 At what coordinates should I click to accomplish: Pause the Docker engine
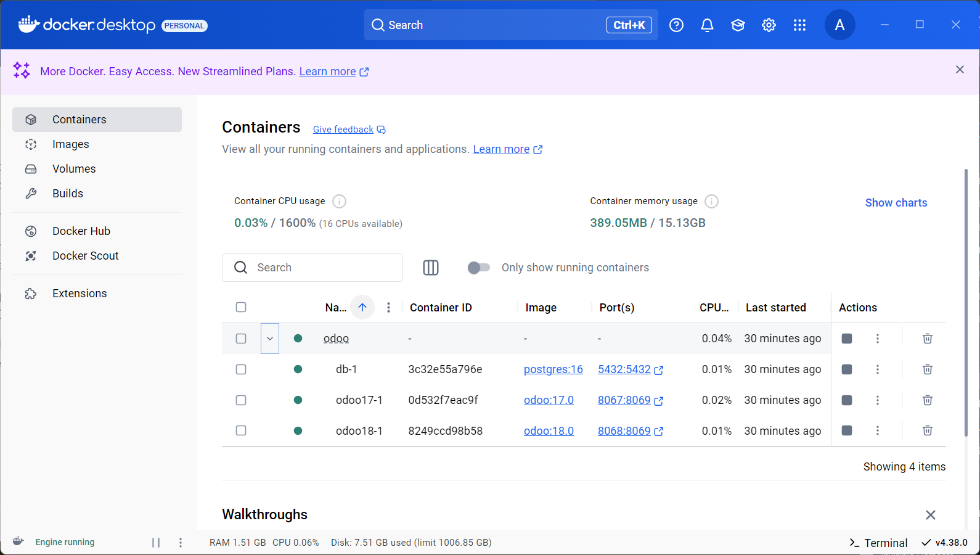click(156, 543)
